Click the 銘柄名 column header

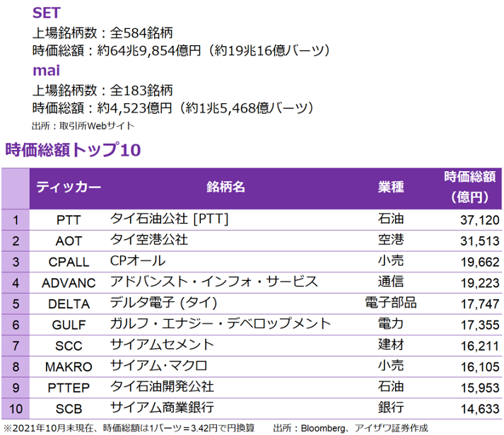tap(225, 187)
